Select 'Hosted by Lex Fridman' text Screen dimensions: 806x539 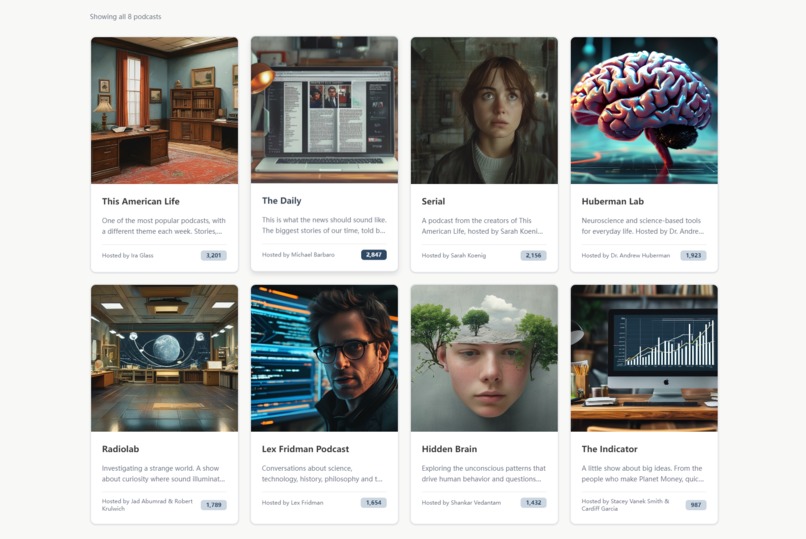[292, 503]
